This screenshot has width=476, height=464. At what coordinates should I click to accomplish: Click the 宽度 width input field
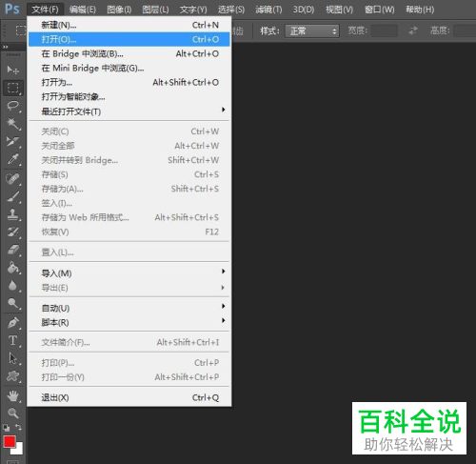click(x=384, y=30)
